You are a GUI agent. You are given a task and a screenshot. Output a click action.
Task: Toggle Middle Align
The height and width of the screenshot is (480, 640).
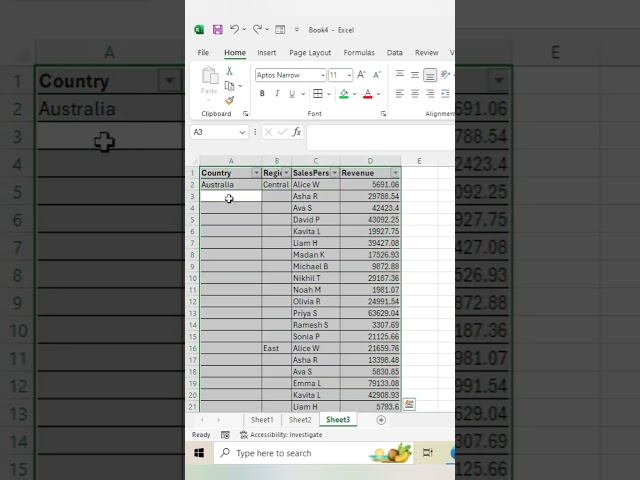415,75
